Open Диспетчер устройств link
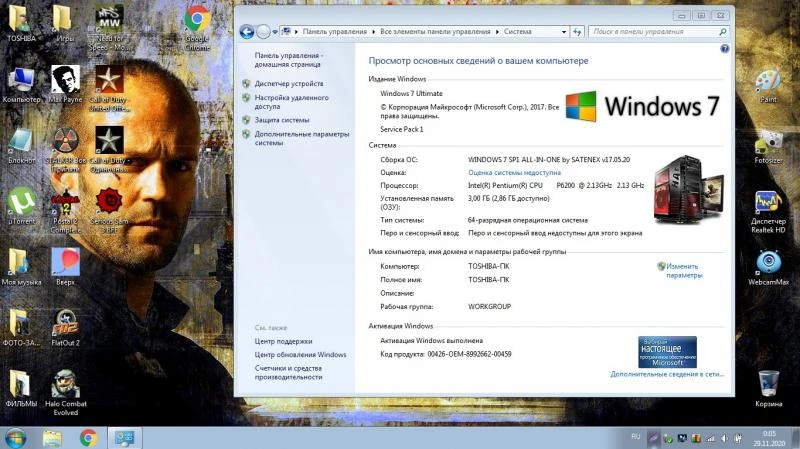 point(289,84)
